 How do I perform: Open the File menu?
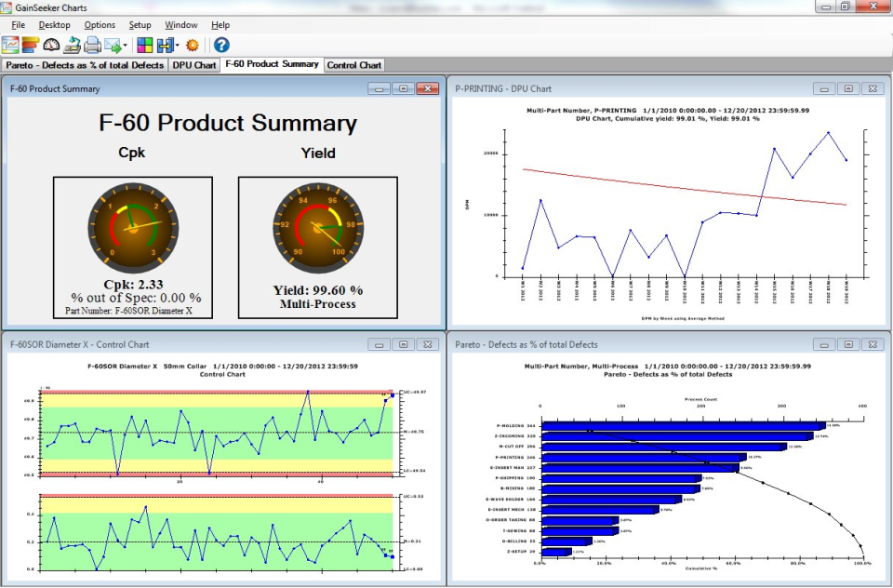click(x=18, y=25)
